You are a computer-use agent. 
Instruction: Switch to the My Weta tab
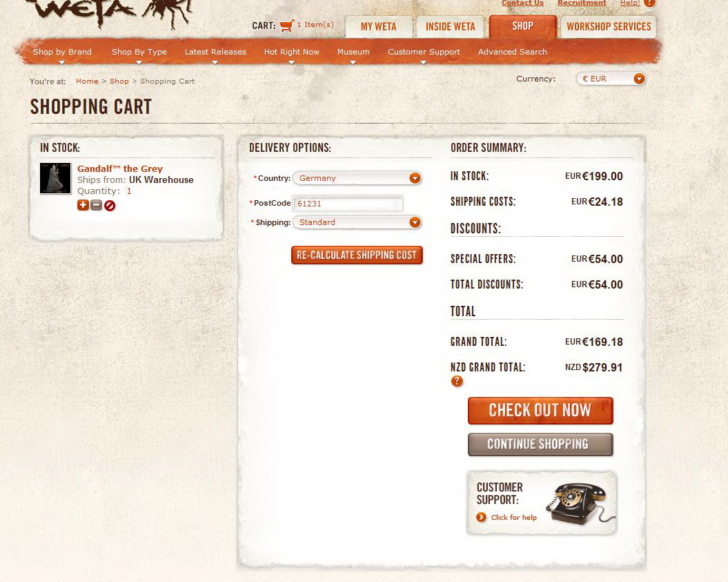(378, 26)
